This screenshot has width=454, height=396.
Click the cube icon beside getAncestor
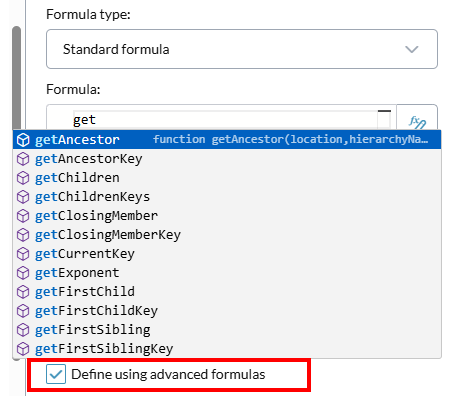pyautogui.click(x=23, y=140)
